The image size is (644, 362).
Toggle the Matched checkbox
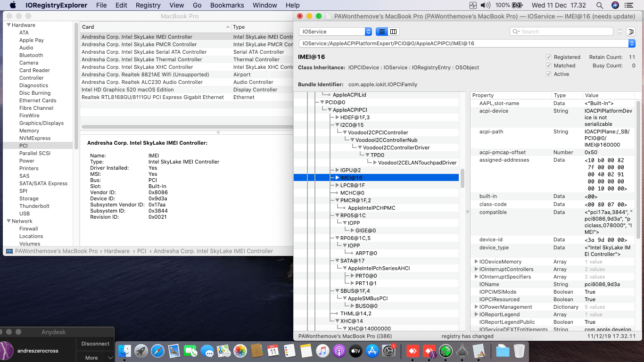[549, 66]
